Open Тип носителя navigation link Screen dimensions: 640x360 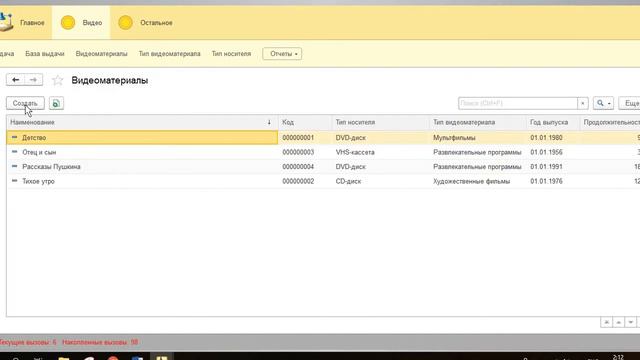pos(231,54)
